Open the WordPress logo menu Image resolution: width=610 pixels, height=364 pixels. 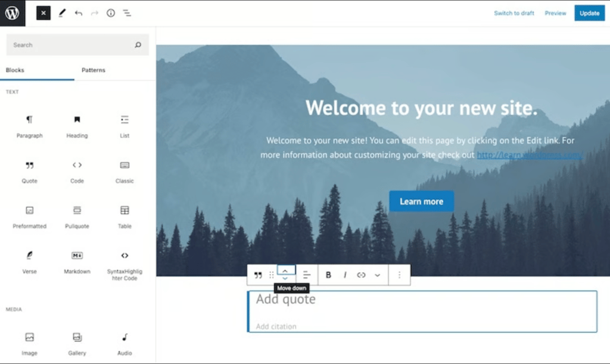click(13, 13)
